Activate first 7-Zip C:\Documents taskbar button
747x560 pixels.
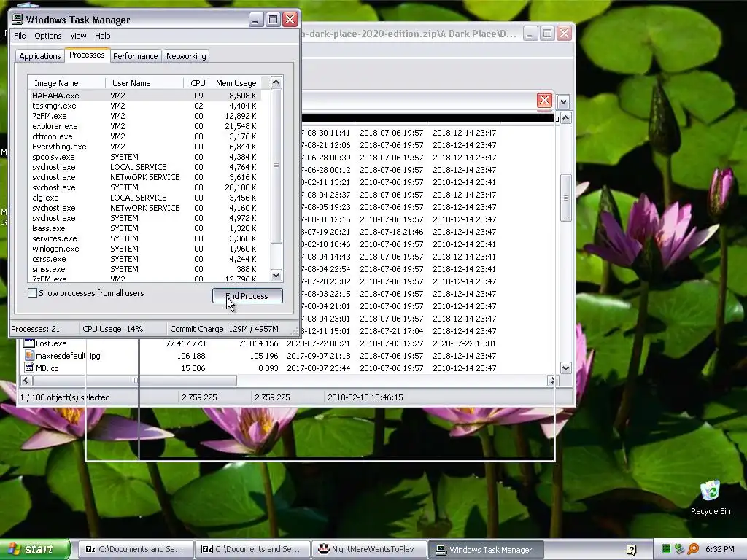pyautogui.click(x=136, y=549)
